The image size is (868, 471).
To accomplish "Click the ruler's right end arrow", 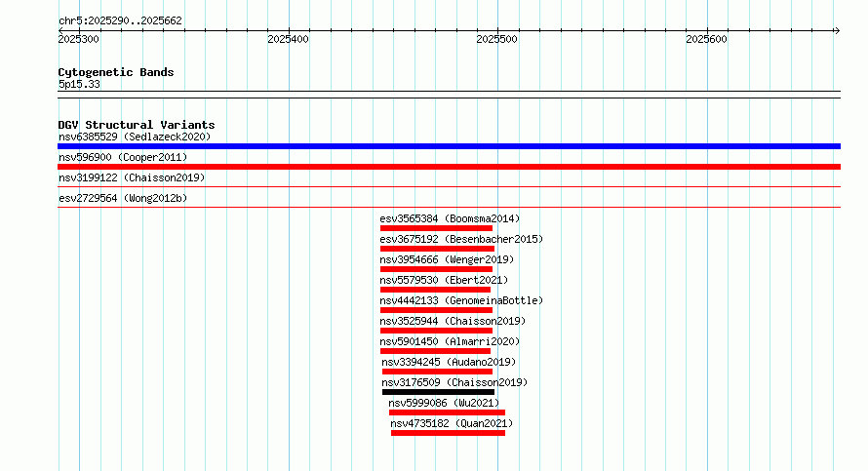I will click(x=837, y=31).
